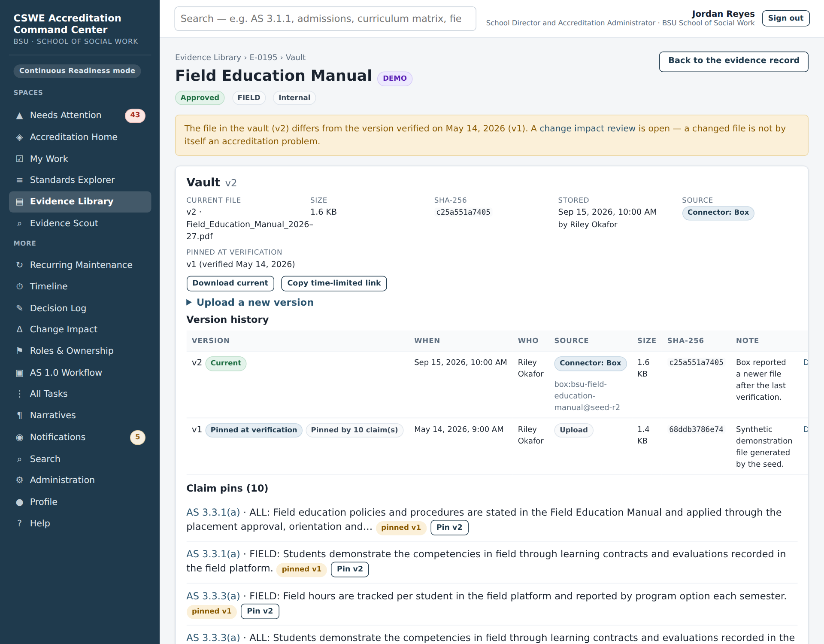
Task: Click the Decision Log pencil icon
Action: click(x=19, y=308)
